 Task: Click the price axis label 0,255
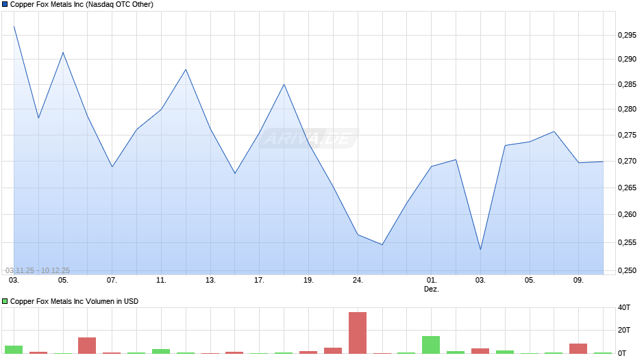coord(627,242)
